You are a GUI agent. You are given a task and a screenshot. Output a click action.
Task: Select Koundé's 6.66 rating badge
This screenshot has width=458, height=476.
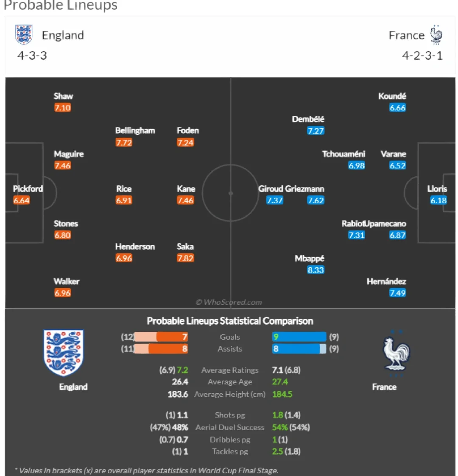[397, 108]
